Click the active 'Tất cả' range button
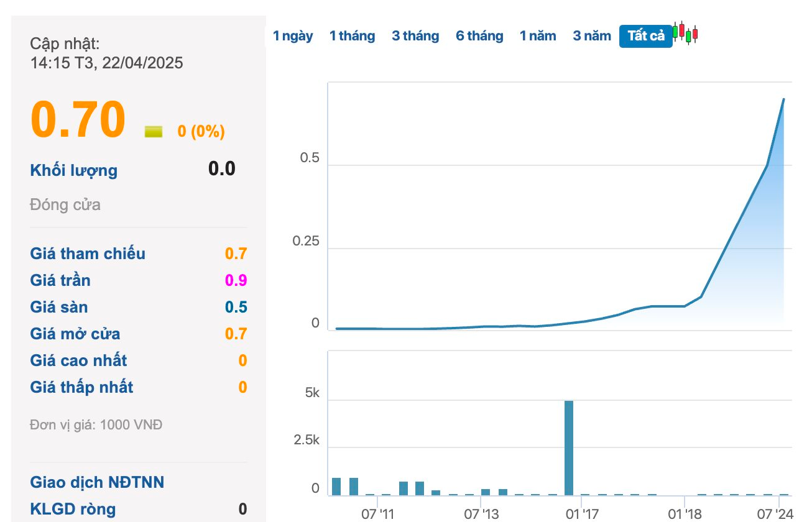812x522 pixels. click(x=645, y=36)
